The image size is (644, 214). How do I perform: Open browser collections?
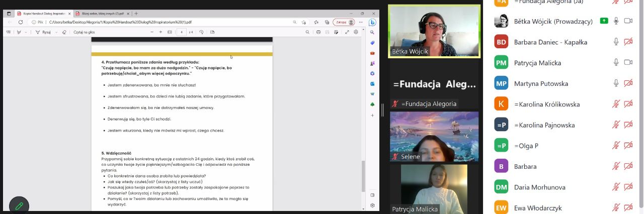327,22
